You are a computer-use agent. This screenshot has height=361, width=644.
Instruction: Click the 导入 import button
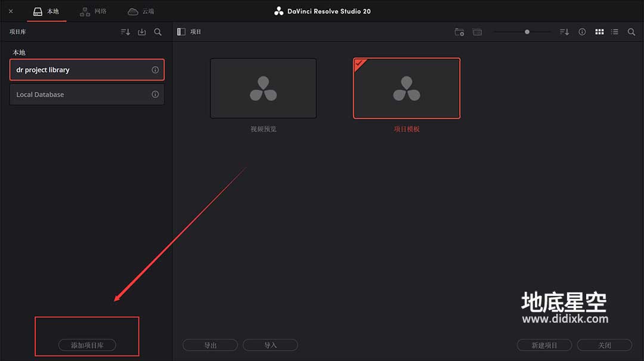point(270,345)
